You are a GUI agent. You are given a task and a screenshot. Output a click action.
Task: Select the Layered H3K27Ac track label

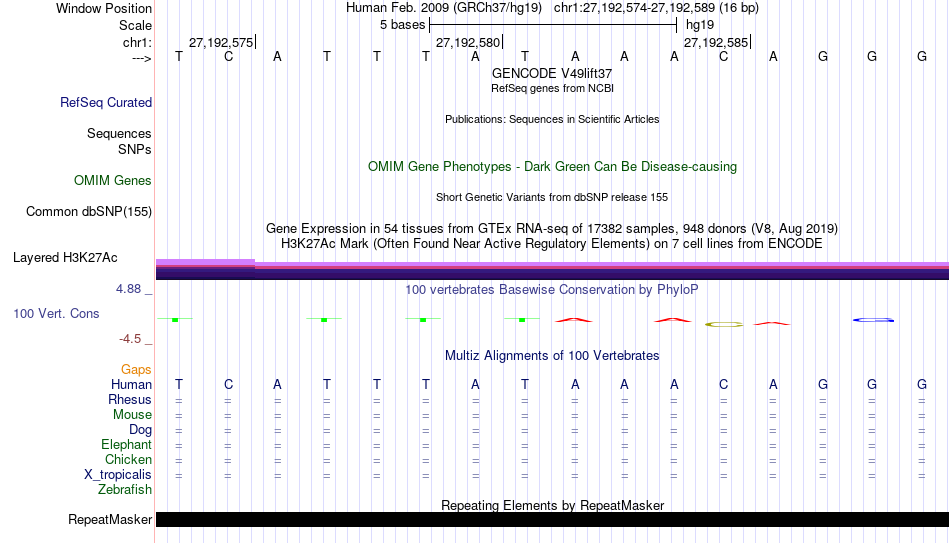pos(65,258)
